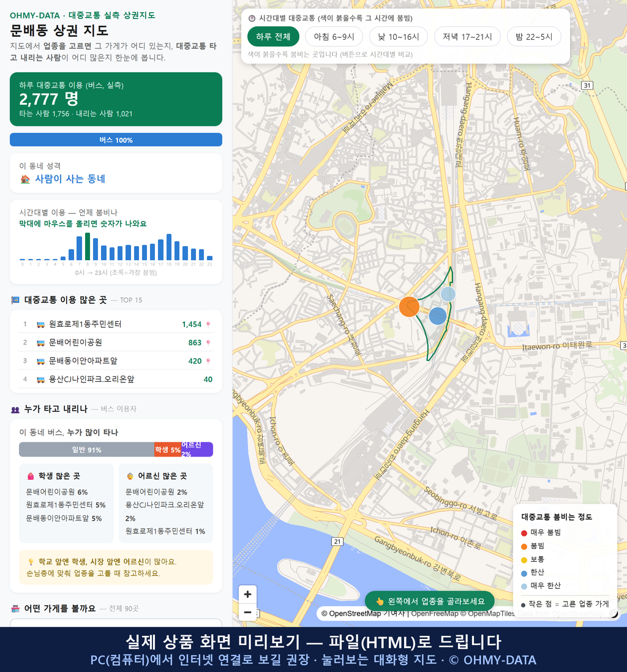Click the 학생 많은 곳 backpack icon
This screenshot has width=627, height=672.
pyautogui.click(x=31, y=476)
